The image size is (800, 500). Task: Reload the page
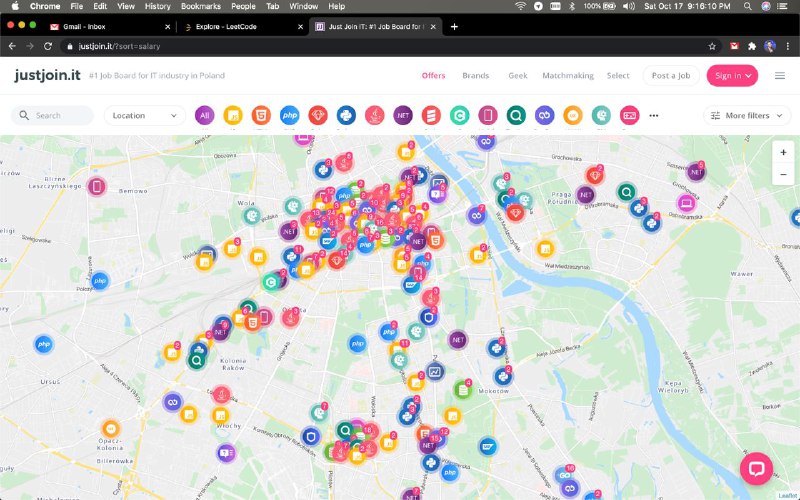[x=48, y=46]
